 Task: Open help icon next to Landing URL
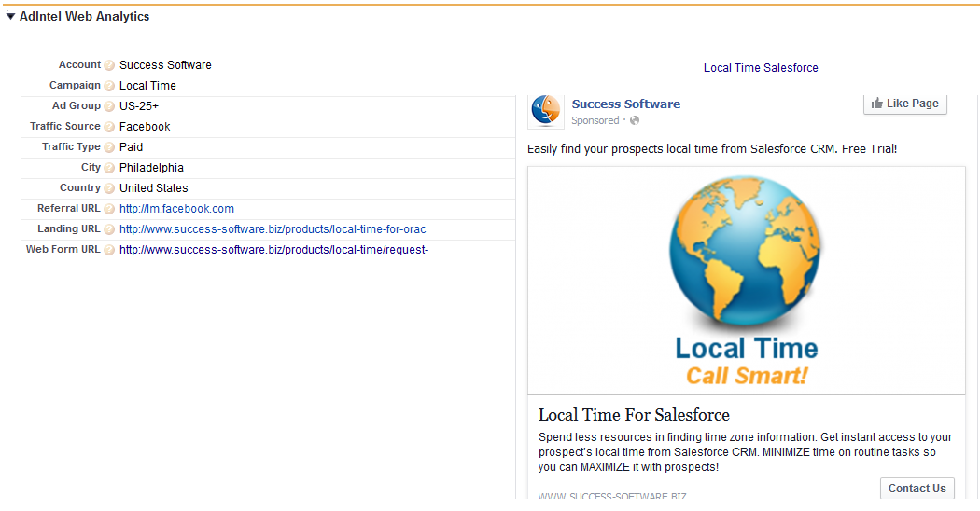109,229
